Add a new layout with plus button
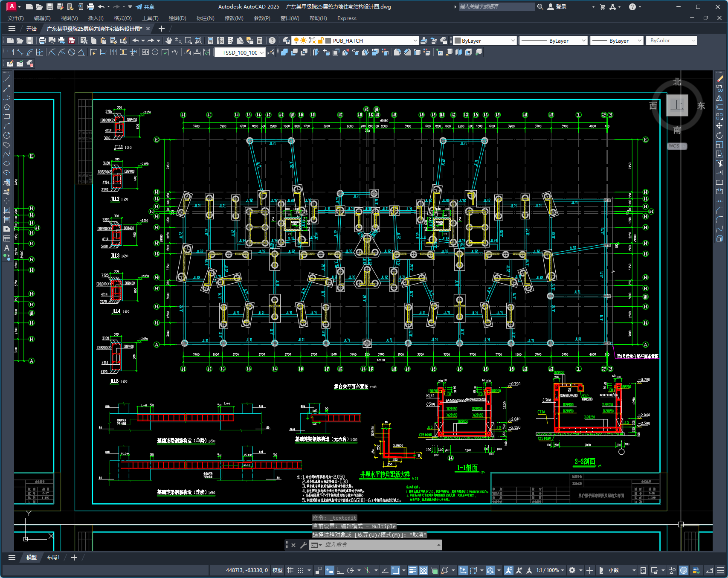Viewport: 728px width, 578px height. (74, 558)
